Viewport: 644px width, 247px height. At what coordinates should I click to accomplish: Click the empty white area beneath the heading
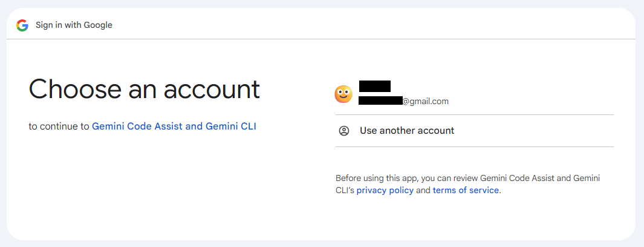164,185
